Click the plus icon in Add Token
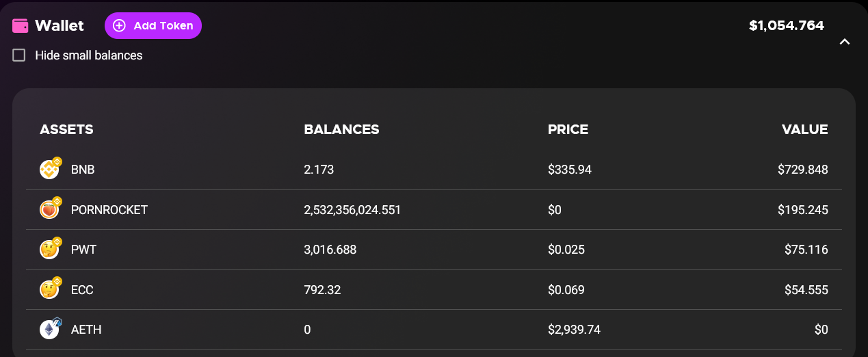Screen dimensions: 868x357 [x=119, y=25]
